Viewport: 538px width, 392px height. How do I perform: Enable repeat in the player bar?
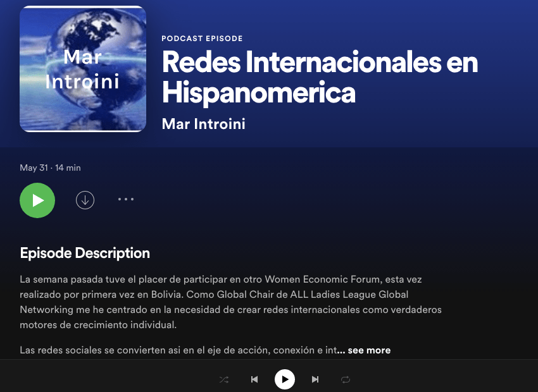pos(346,379)
